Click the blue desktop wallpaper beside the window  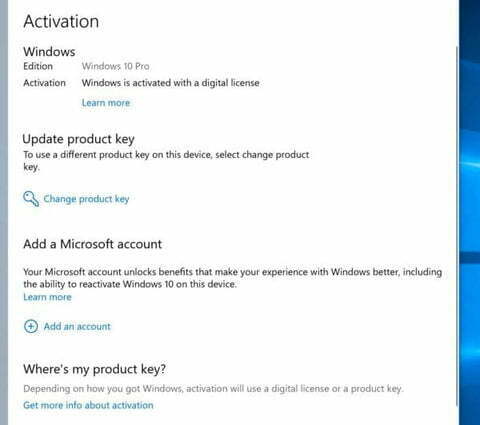click(470, 212)
